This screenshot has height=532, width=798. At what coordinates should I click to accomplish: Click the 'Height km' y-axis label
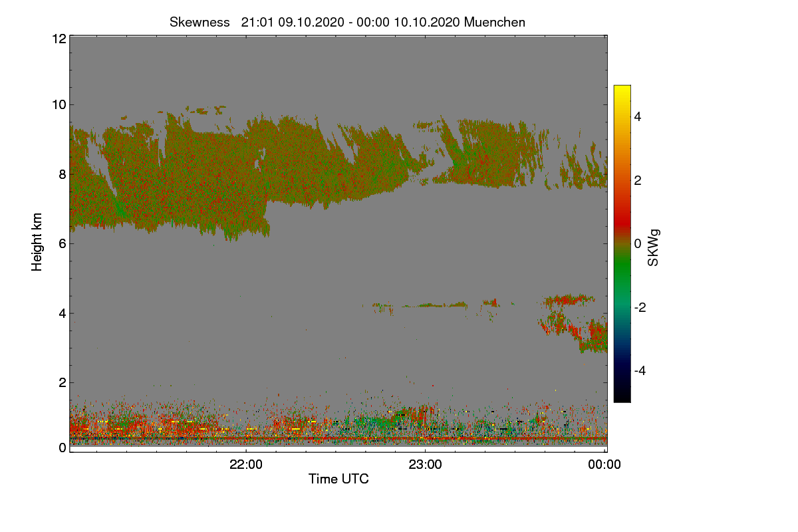37,242
